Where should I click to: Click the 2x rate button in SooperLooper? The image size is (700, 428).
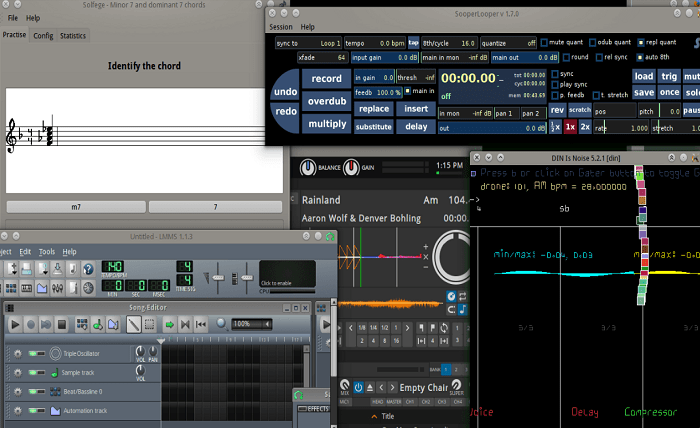[585, 127]
